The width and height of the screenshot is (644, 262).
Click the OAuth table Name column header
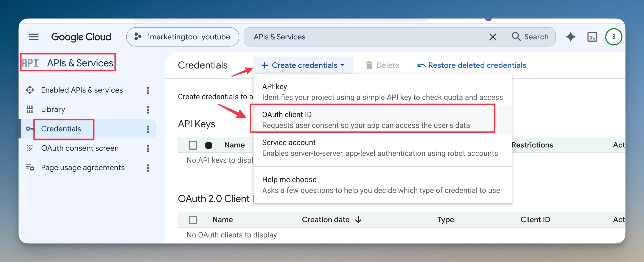tap(222, 220)
